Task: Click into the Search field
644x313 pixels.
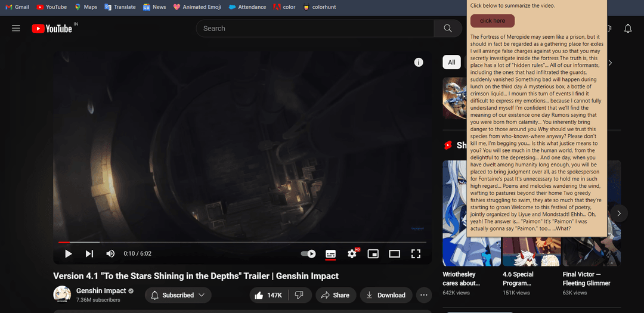Action: (x=315, y=29)
